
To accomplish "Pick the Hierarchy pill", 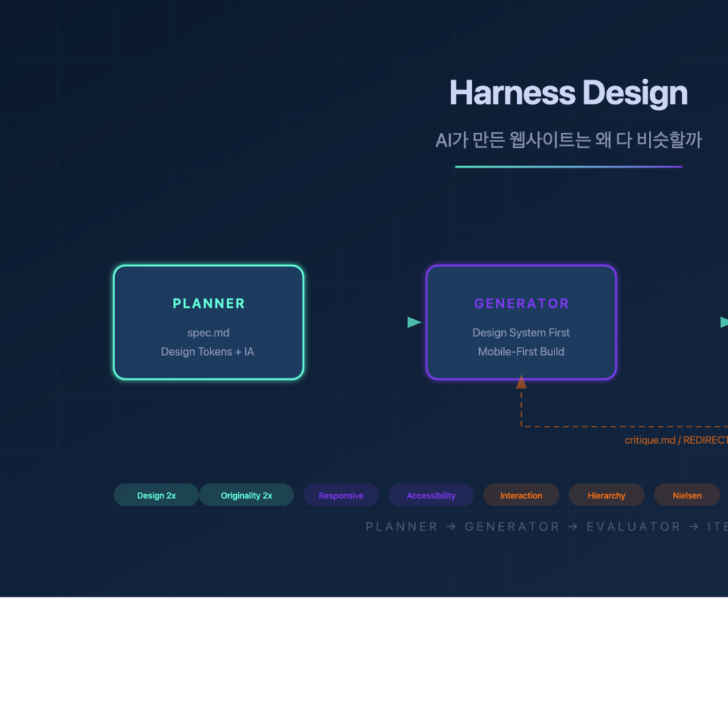I will pyautogui.click(x=606, y=496).
